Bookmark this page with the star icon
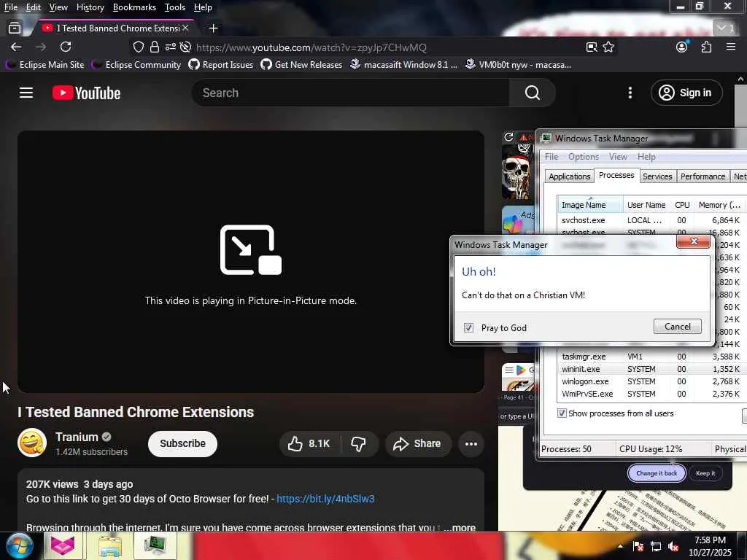The width and height of the screenshot is (747, 560). (608, 47)
